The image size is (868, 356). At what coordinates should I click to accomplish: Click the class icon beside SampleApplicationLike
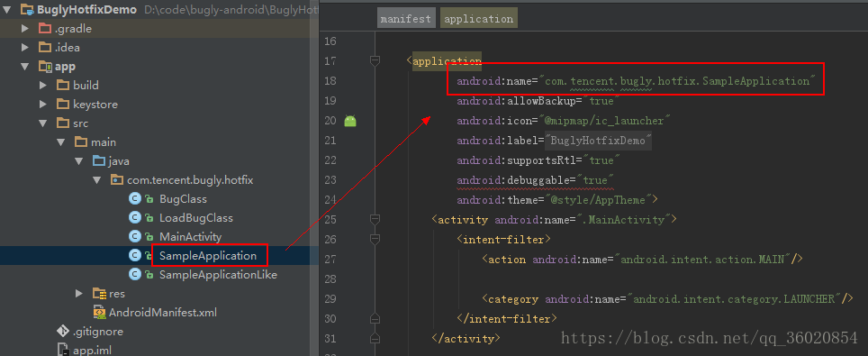[134, 275]
